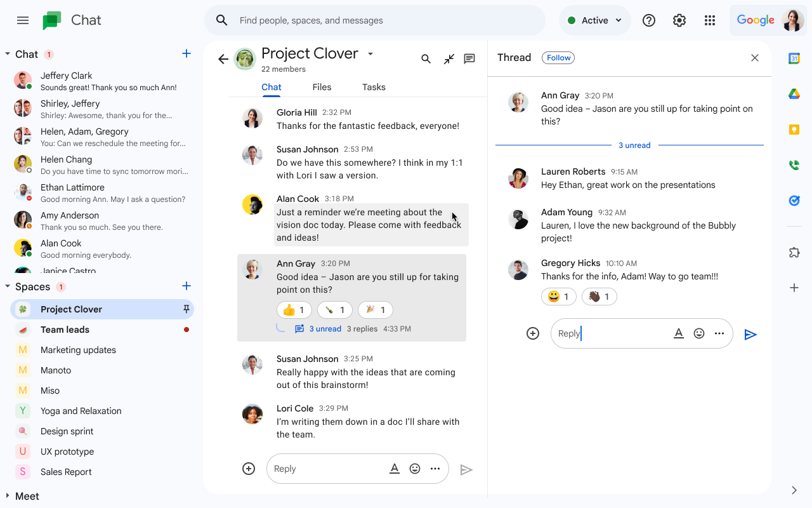Search within the Project Clover space
This screenshot has width=812, height=508.
tap(426, 59)
